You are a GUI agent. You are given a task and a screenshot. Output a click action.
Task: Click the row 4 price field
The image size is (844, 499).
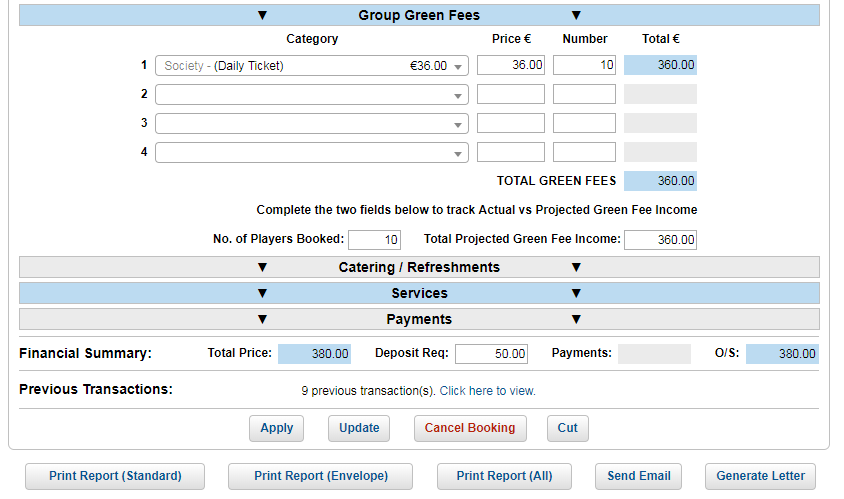tap(511, 152)
